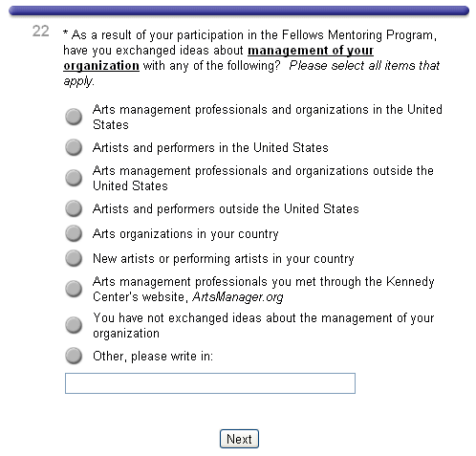476x456 pixels.
Task: Click the 'Please select all items that' italic instruction
Action: coord(364,66)
